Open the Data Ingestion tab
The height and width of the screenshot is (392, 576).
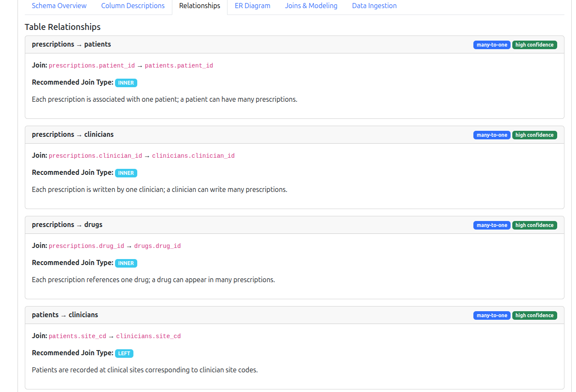click(x=374, y=6)
